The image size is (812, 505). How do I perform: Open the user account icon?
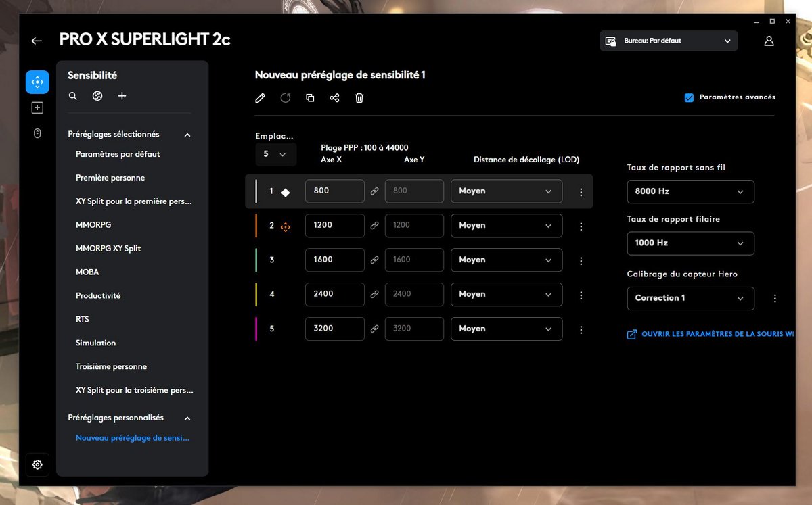[769, 41]
